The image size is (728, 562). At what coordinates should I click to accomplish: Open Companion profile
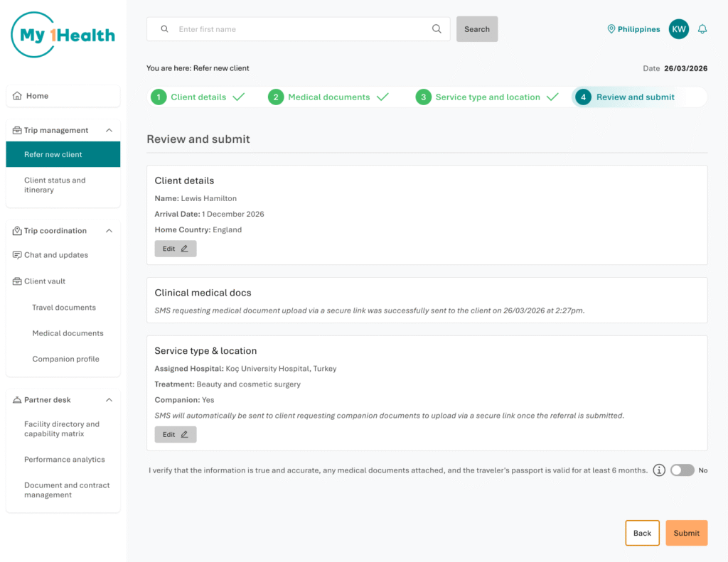pos(65,359)
